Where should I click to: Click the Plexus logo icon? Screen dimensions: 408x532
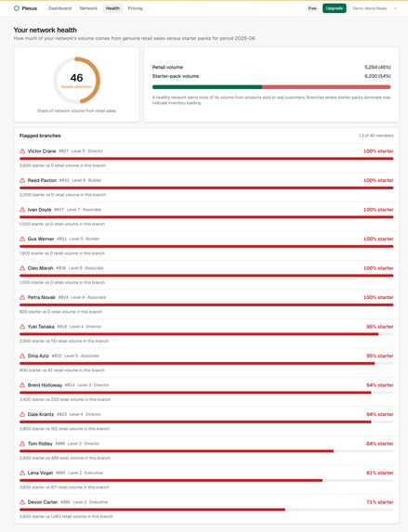pyautogui.click(x=17, y=8)
